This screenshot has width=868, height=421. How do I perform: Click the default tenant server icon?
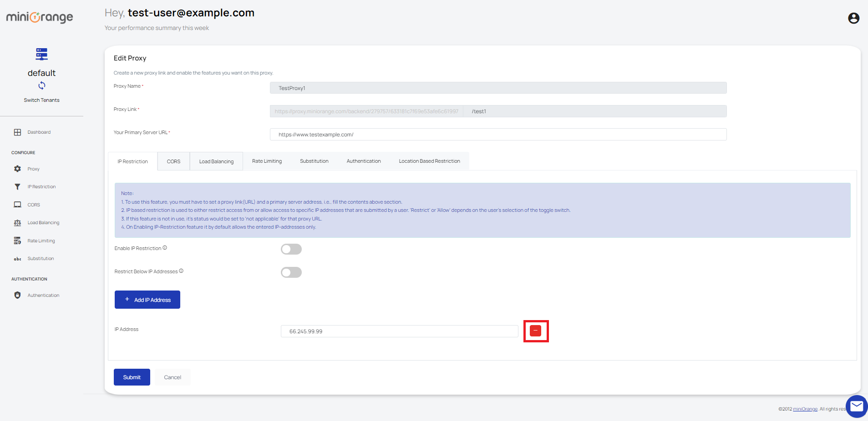point(41,54)
